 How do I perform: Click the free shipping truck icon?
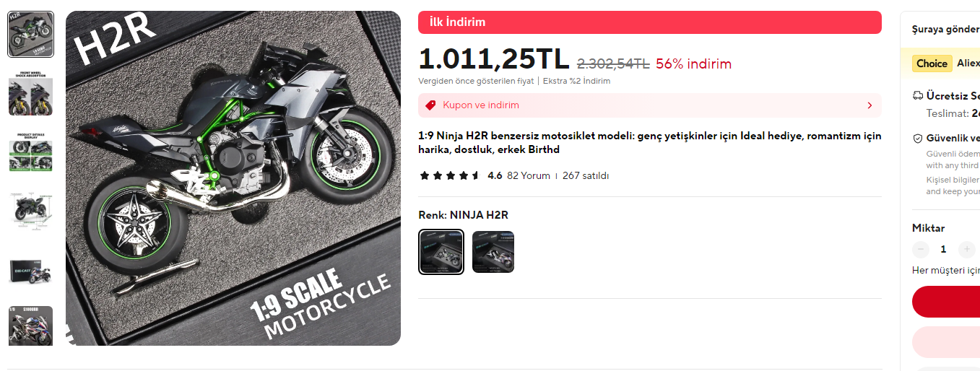pyautogui.click(x=918, y=95)
